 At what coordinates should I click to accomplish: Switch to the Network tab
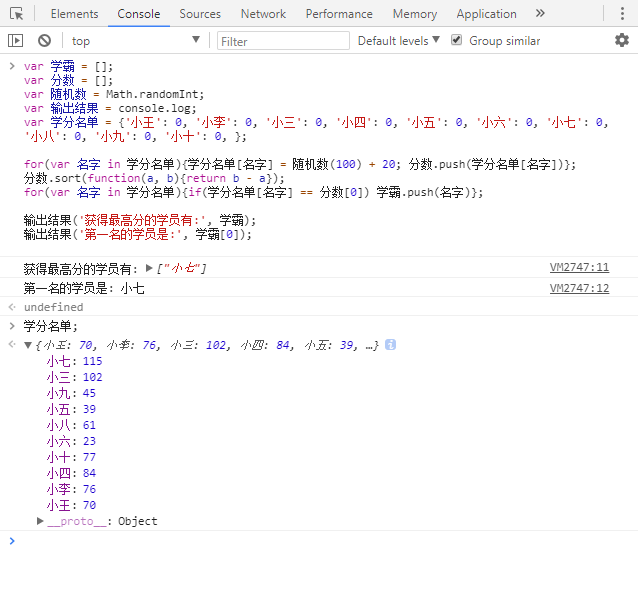click(x=263, y=14)
